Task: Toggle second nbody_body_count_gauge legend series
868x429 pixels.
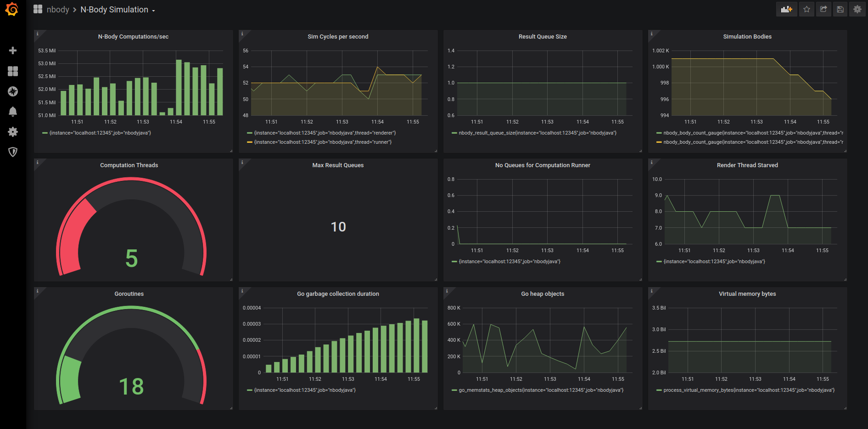Action: click(x=753, y=142)
